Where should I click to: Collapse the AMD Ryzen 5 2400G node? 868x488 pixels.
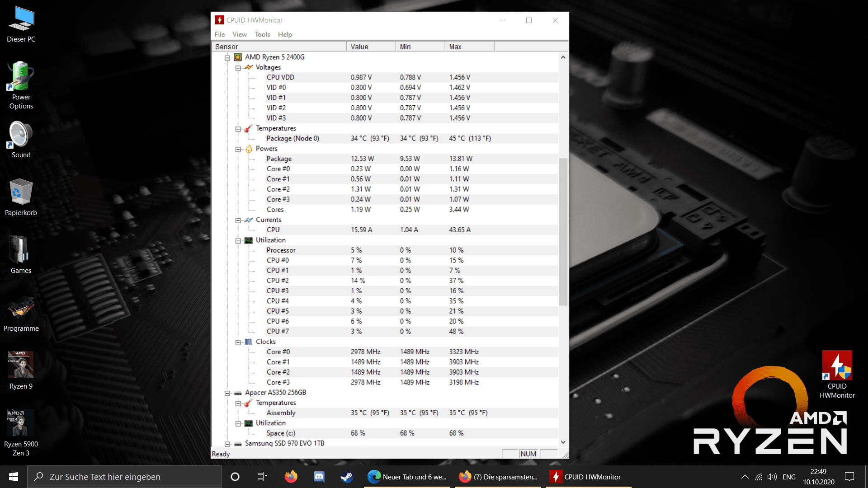(227, 57)
